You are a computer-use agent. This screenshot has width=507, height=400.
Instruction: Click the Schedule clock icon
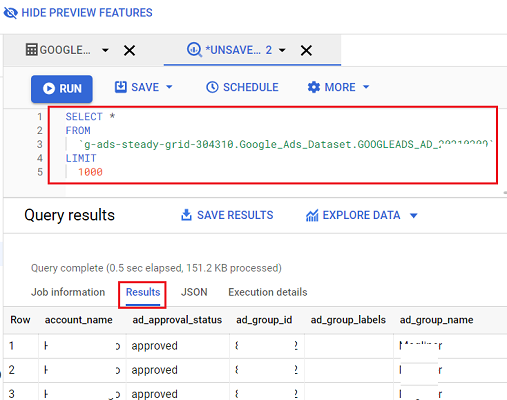(212, 87)
